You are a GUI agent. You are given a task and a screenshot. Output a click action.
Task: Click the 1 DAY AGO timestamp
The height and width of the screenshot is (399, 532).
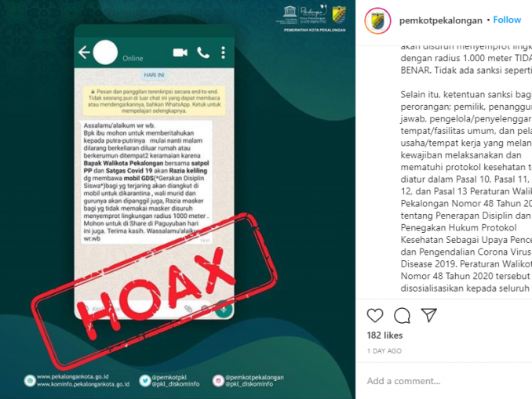(x=384, y=351)
